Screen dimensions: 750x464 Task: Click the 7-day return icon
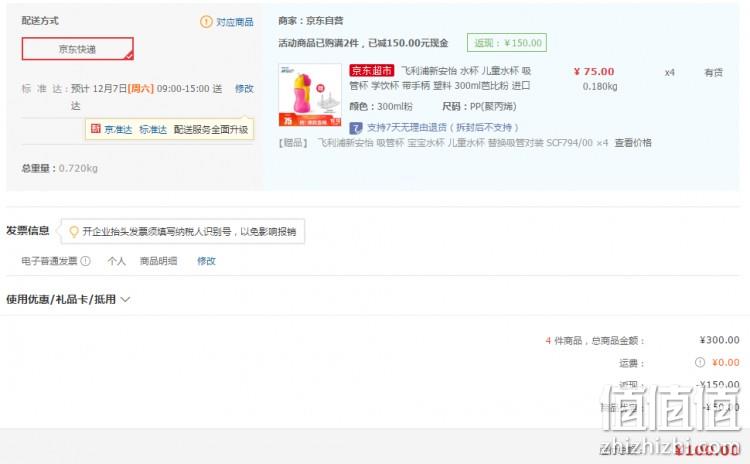pos(355,128)
